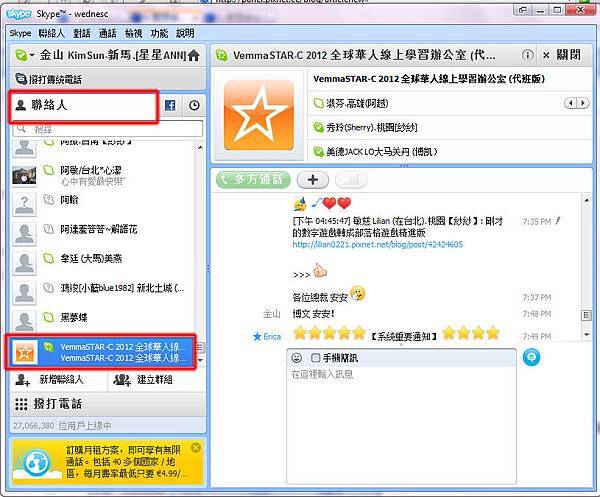
Task: Open the emoticon picker smiley
Action: tap(297, 358)
